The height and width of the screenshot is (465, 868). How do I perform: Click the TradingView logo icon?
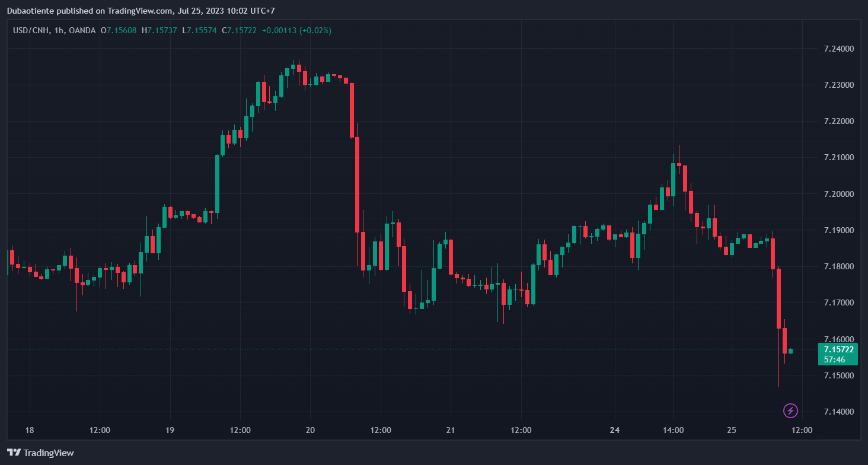point(14,453)
